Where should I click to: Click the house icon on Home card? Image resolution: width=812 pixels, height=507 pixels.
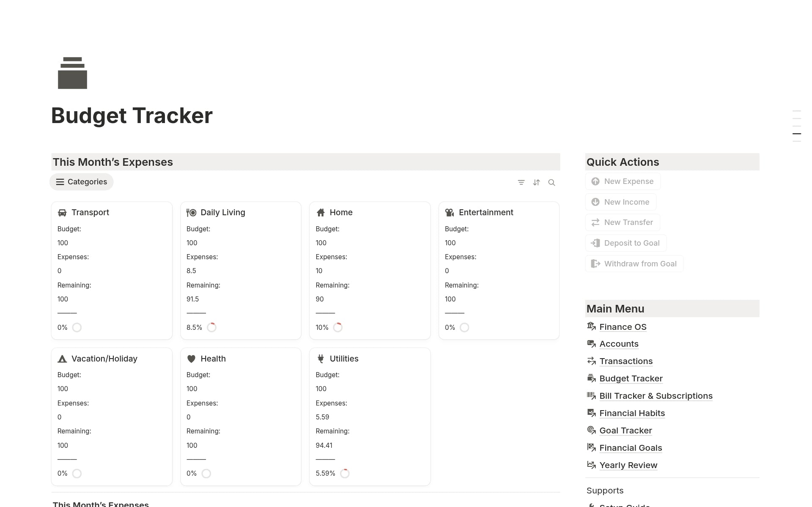[321, 213]
